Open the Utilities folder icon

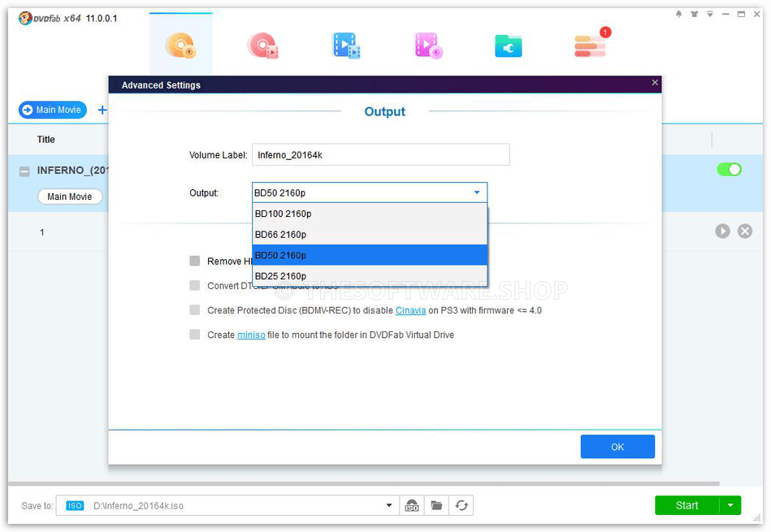(508, 46)
